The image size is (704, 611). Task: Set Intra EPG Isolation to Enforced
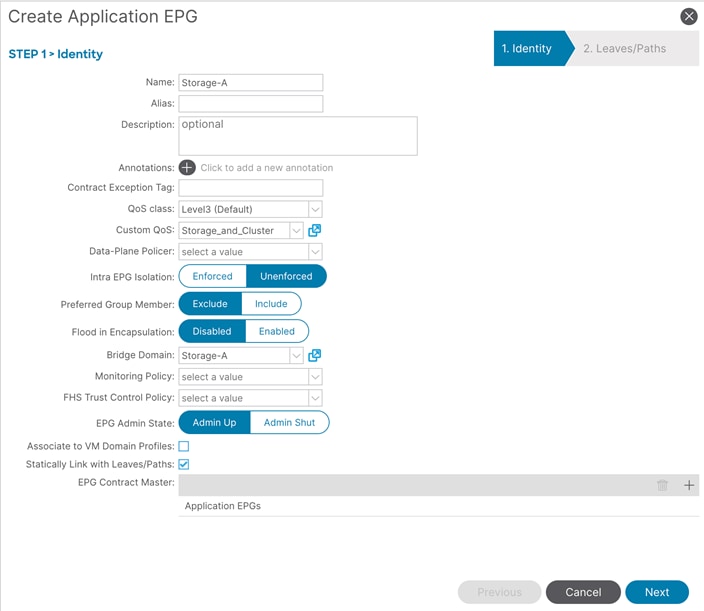(212, 276)
